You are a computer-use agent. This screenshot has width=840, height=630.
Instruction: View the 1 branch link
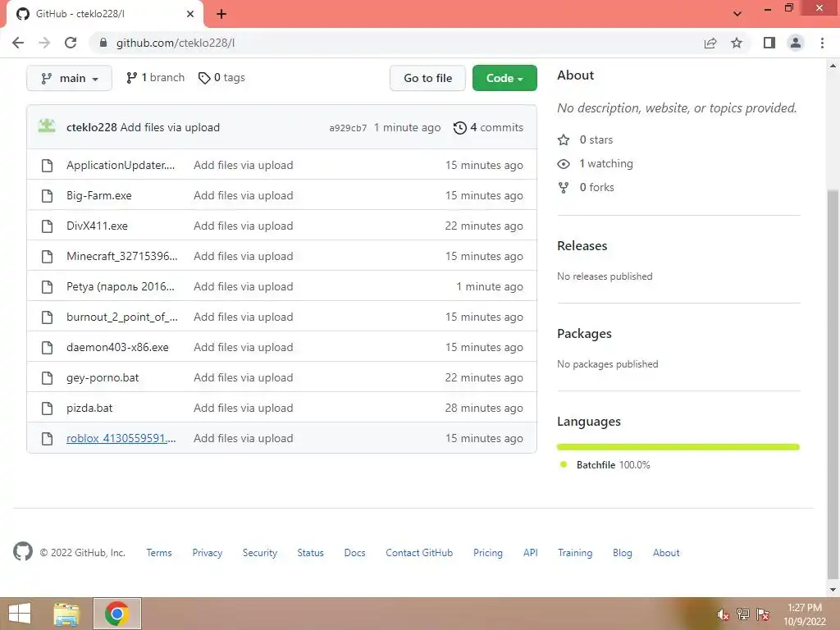(x=155, y=78)
